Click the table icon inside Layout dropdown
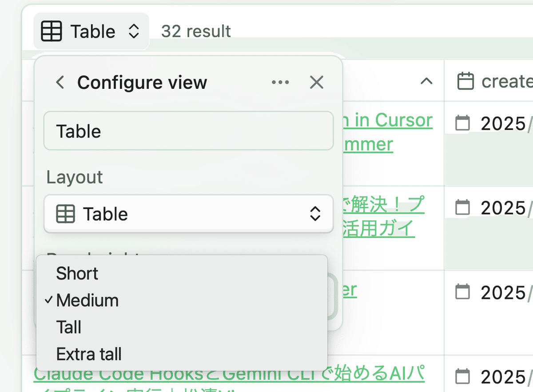 65,214
